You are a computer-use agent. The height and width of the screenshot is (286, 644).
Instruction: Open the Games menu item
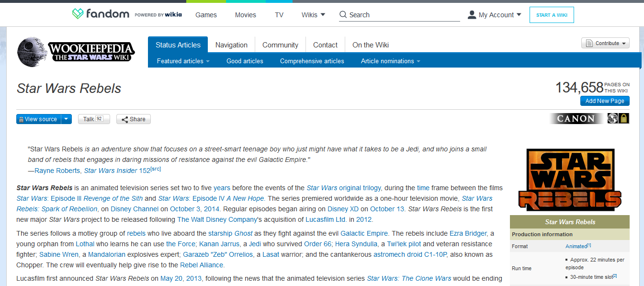click(x=206, y=15)
